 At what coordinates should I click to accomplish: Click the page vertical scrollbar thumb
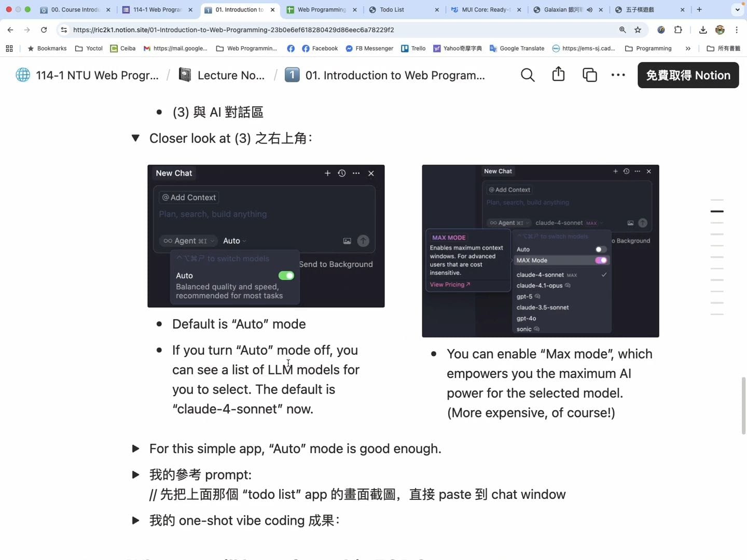(x=743, y=405)
